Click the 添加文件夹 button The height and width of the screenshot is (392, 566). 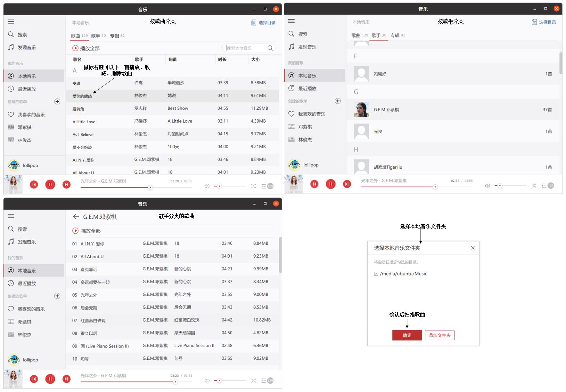439,335
